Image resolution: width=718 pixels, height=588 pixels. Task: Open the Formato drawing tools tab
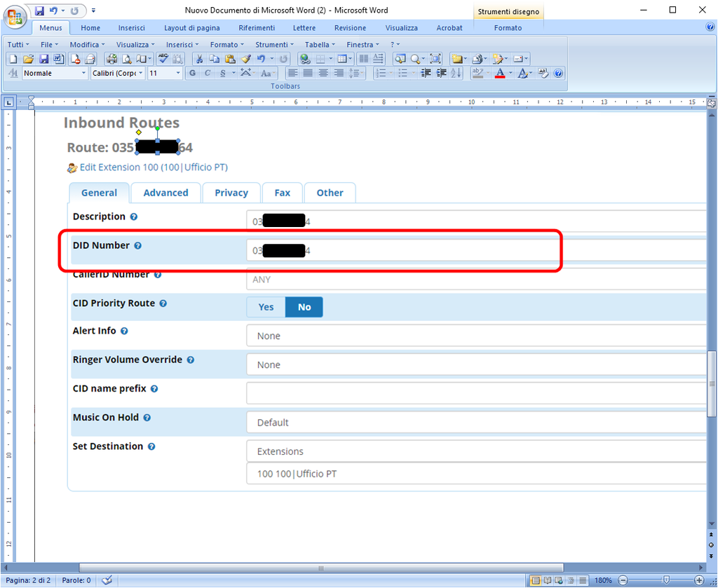click(x=508, y=28)
